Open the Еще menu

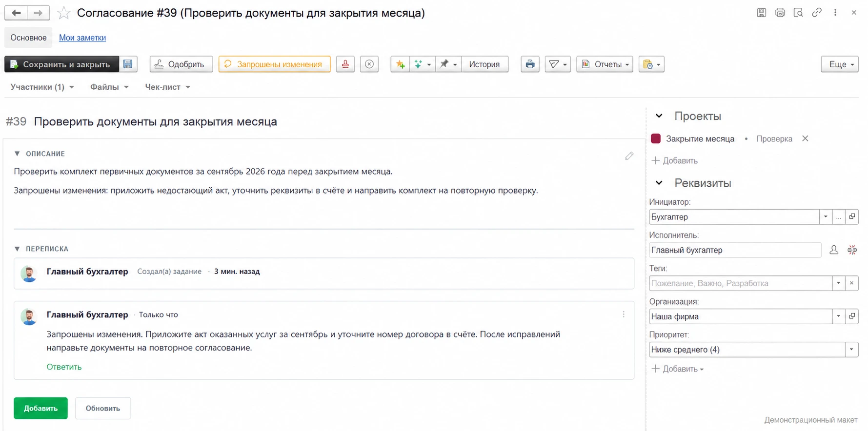pos(840,64)
